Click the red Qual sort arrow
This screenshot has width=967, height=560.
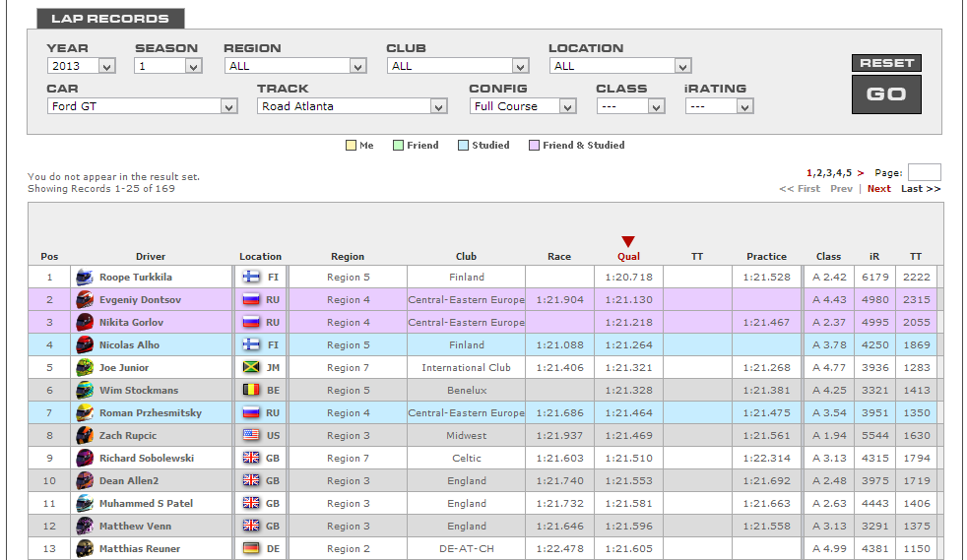click(628, 242)
